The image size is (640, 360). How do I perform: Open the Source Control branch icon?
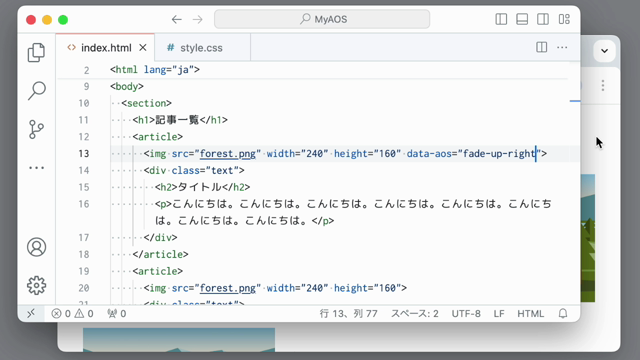36,129
